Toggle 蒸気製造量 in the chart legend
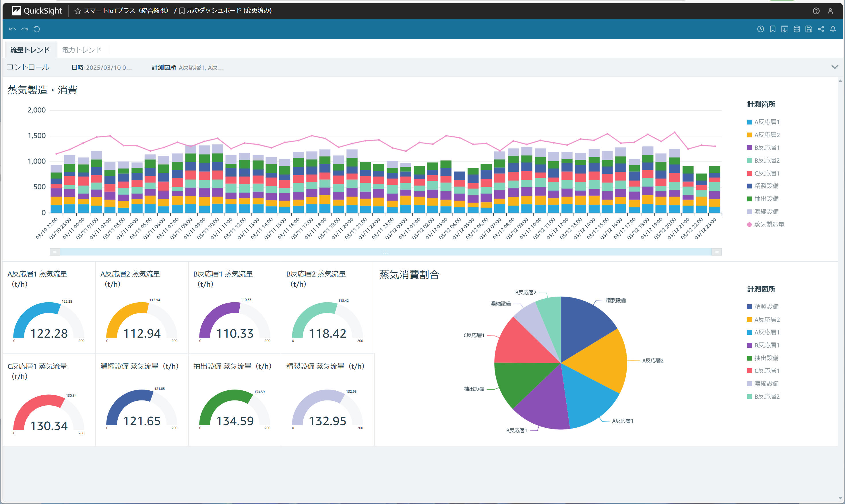845x504 pixels. [769, 224]
